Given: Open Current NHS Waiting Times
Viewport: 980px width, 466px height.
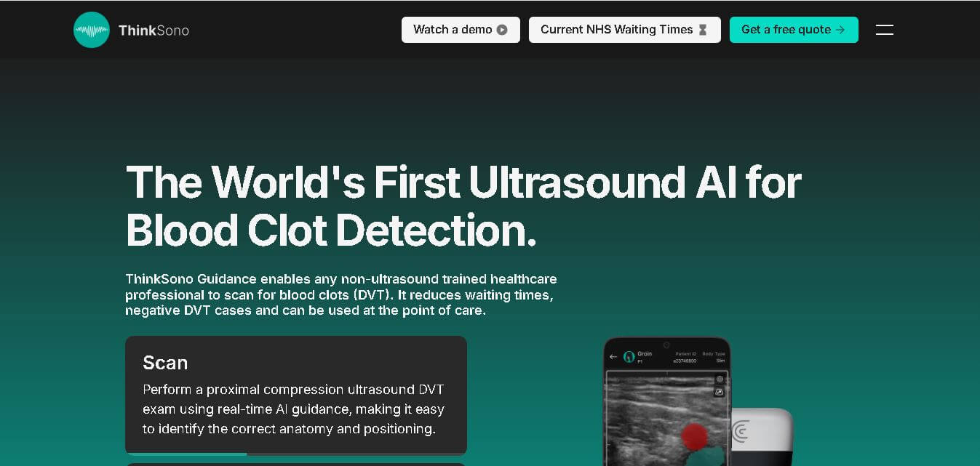Looking at the screenshot, I should tap(625, 30).
